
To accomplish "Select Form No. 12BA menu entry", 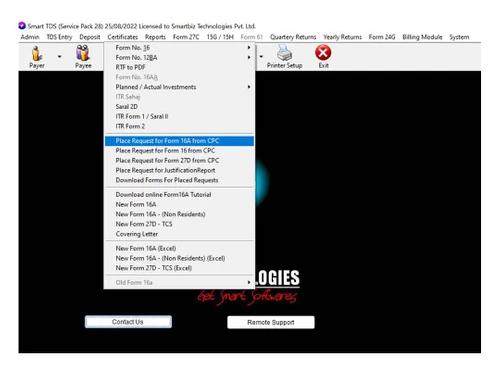I will tap(179, 57).
